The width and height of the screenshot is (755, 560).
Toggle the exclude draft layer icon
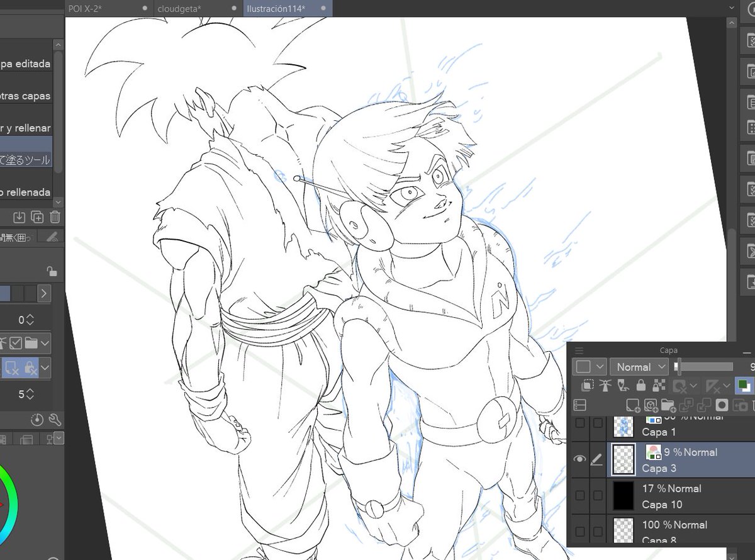coord(11,368)
